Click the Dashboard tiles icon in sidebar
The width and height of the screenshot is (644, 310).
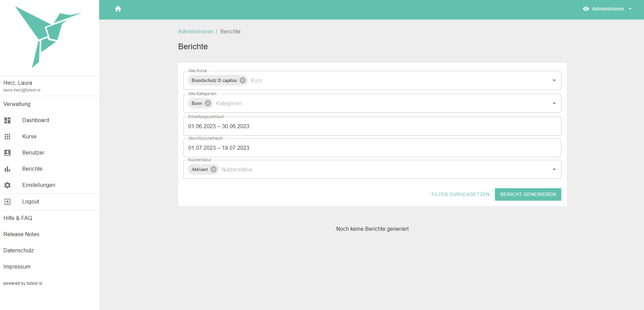[x=7, y=120]
